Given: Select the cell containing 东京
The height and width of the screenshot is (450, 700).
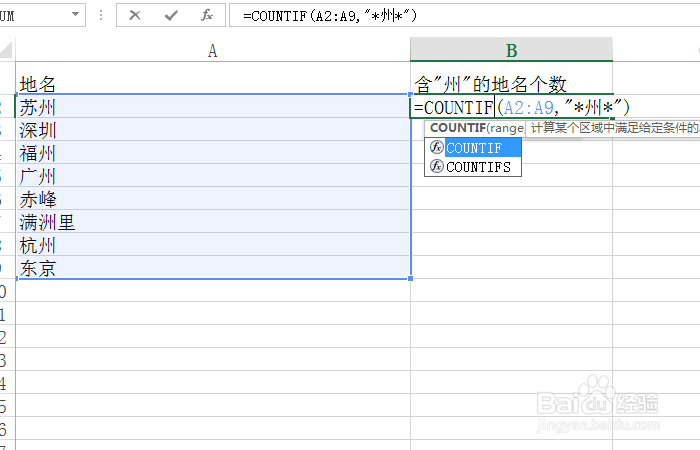Looking at the screenshot, I should click(213, 268).
